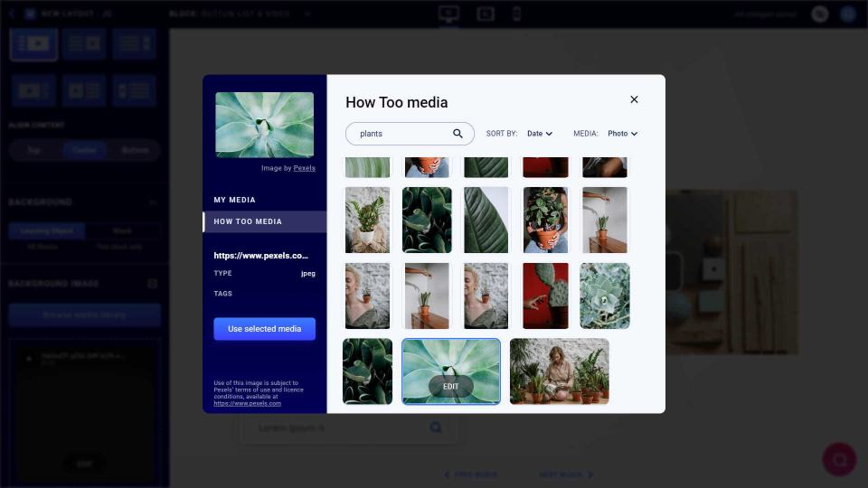Click the search magnifier icon in plants field
This screenshot has height=488, width=868.
pos(458,134)
